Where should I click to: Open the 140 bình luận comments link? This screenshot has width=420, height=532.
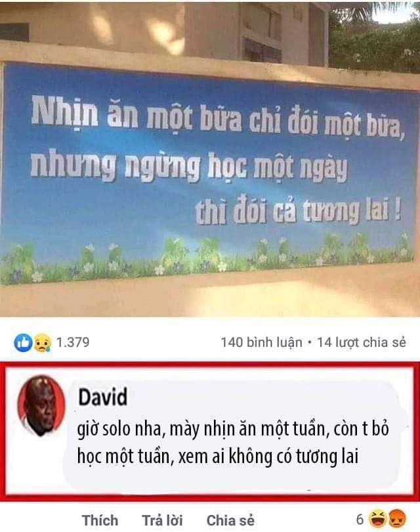(x=261, y=342)
